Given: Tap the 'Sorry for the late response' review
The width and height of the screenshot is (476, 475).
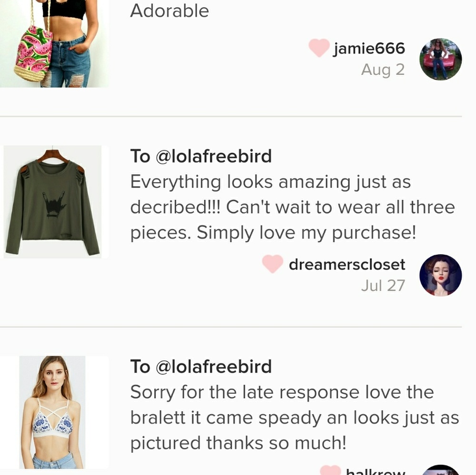Looking at the screenshot, I should [294, 417].
